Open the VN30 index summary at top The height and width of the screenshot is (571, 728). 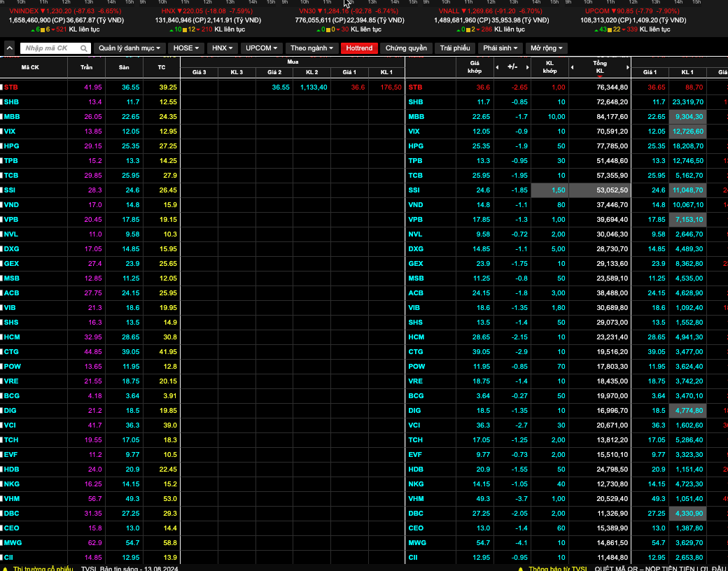pyautogui.click(x=349, y=20)
